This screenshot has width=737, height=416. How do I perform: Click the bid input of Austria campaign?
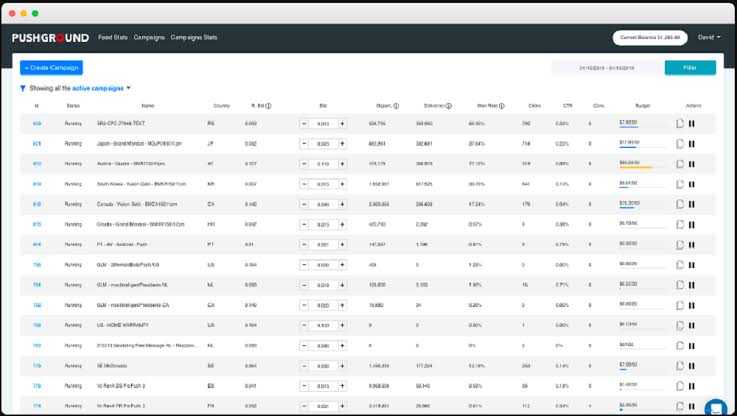322,164
